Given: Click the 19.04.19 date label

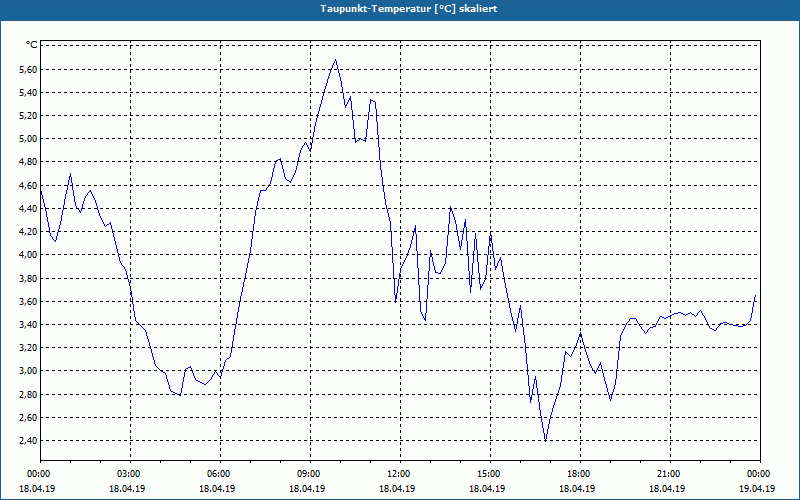Looking at the screenshot, I should [x=757, y=488].
